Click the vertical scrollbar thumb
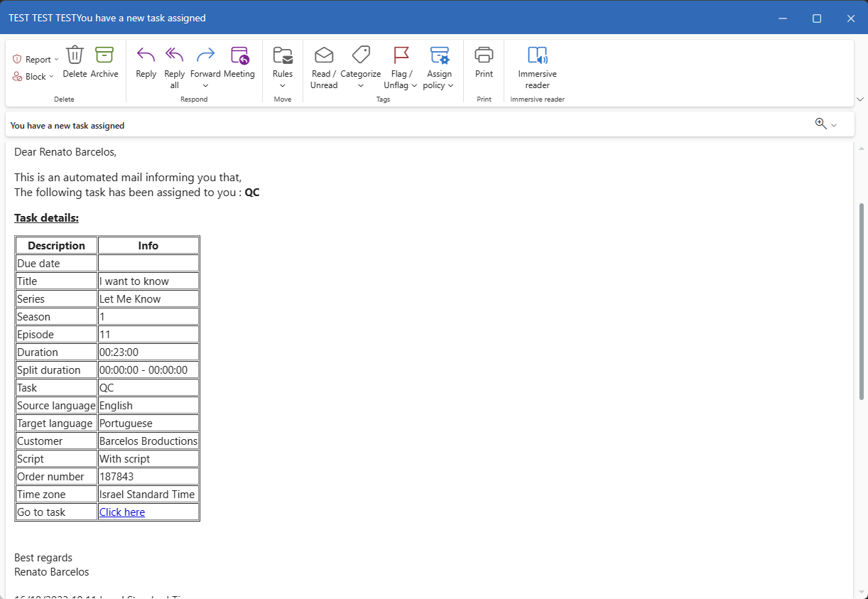This screenshot has height=599, width=868. tap(862, 298)
